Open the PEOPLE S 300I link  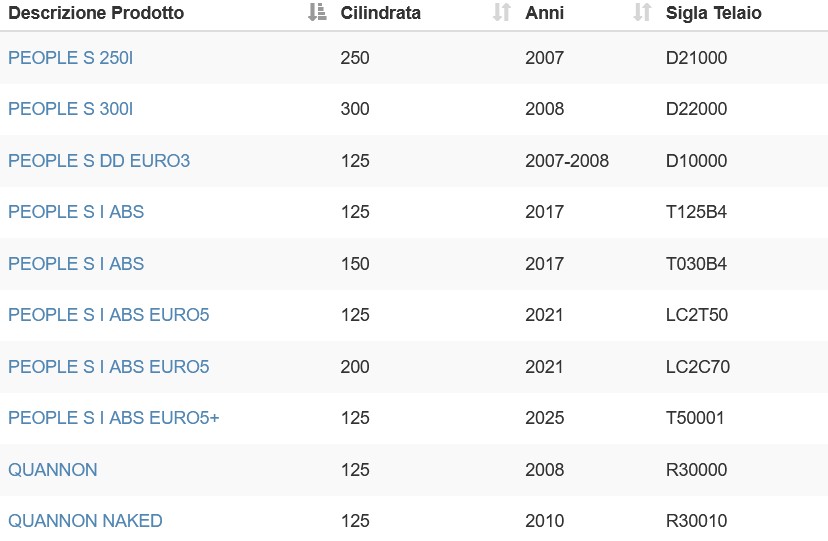(x=70, y=109)
